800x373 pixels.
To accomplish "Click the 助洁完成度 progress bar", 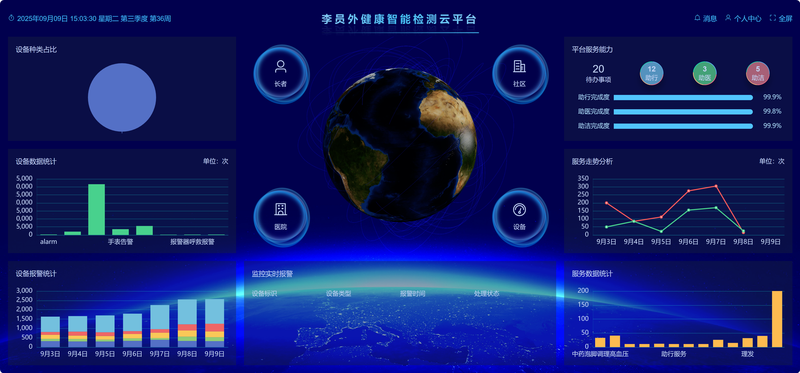I will (683, 126).
